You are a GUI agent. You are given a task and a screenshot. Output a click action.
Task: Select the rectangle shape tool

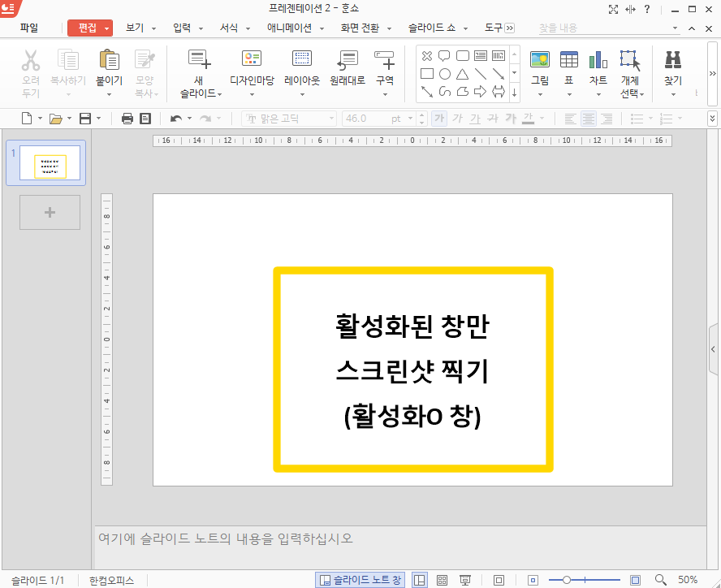tap(427, 73)
